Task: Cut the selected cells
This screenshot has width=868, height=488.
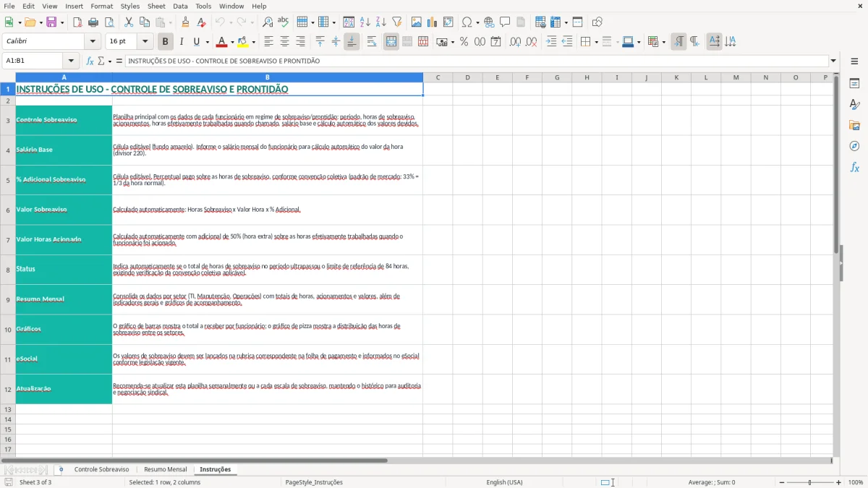Action: point(129,22)
